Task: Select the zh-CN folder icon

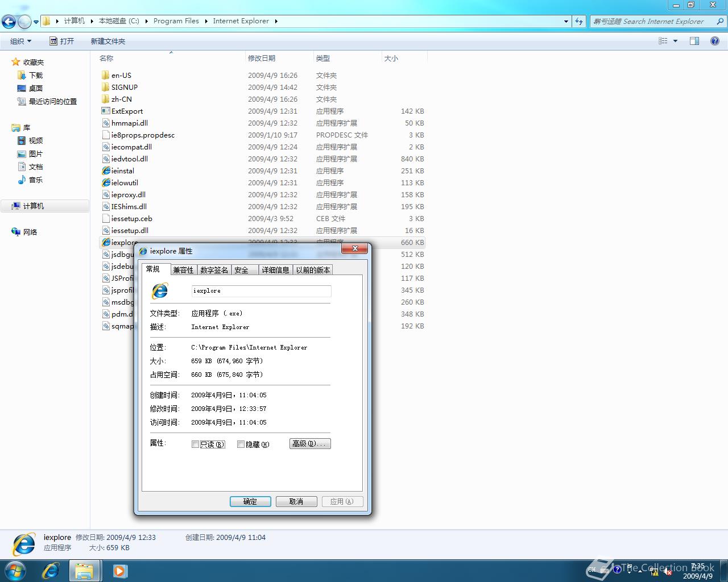Action: (105, 99)
